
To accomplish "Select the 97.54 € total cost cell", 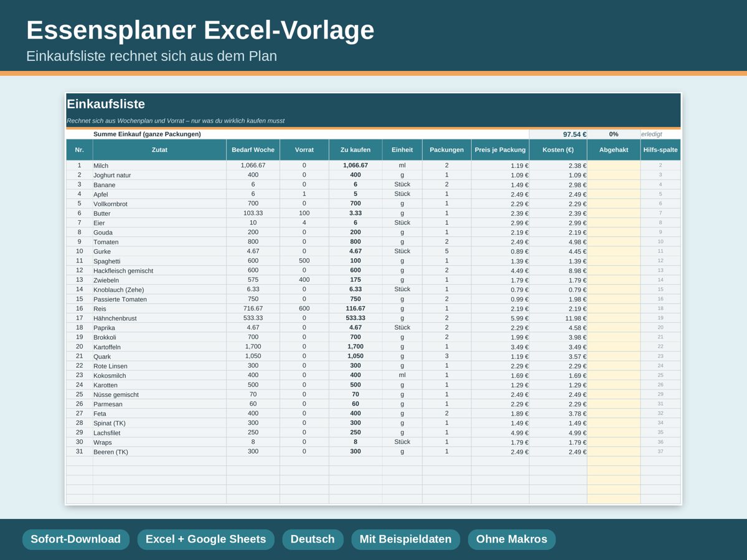I will click(558, 134).
